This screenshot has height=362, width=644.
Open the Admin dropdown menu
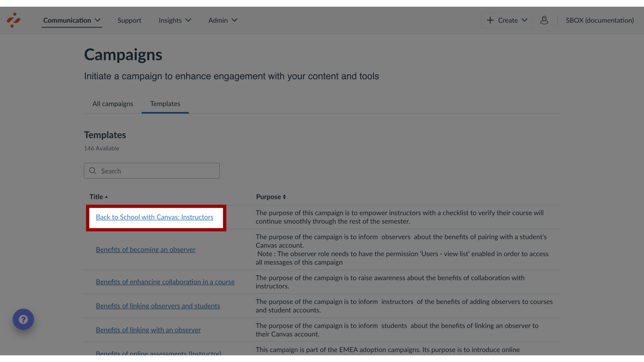pos(223,20)
